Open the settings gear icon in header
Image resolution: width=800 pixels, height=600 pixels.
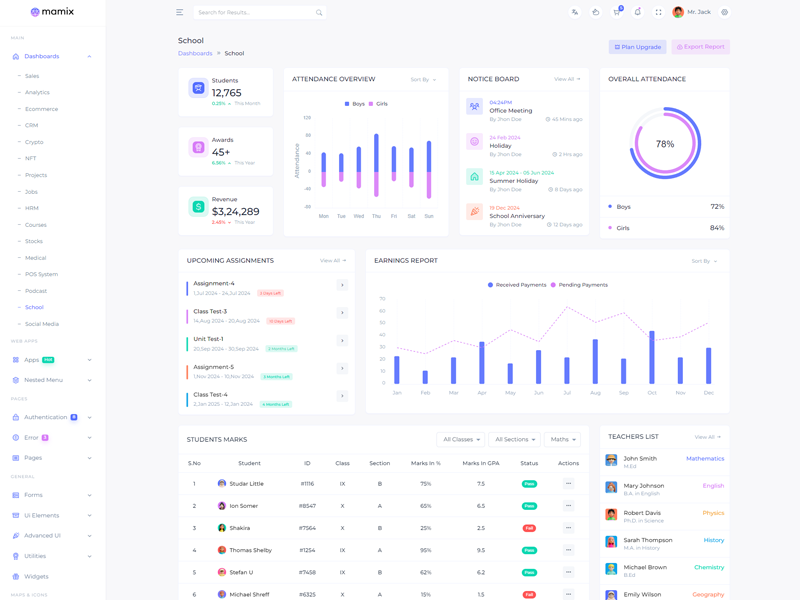click(x=725, y=12)
